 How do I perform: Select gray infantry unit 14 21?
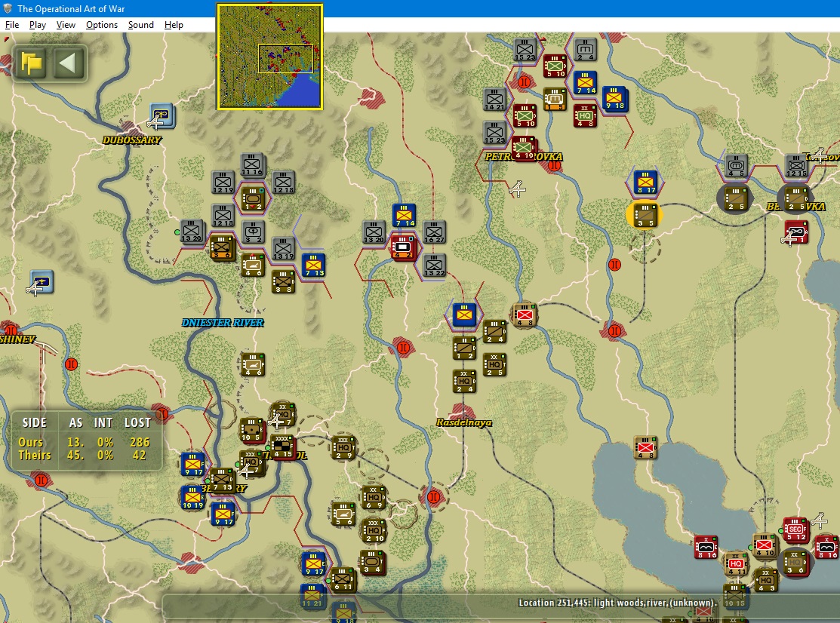494,100
